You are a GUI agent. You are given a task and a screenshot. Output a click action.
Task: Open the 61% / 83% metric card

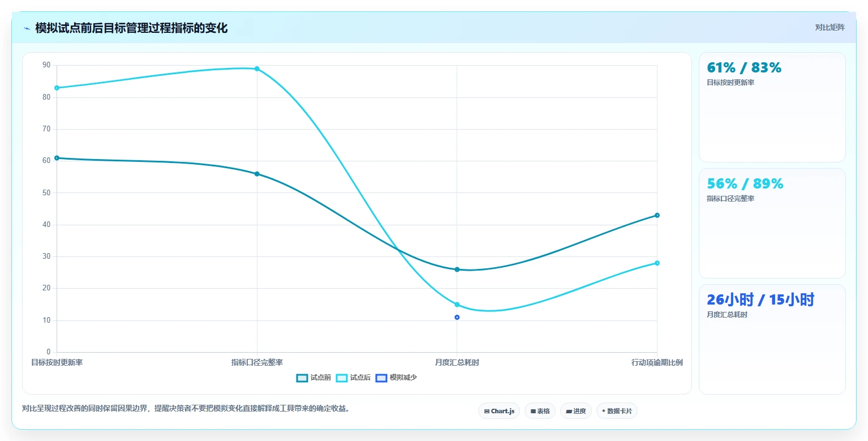click(x=772, y=108)
